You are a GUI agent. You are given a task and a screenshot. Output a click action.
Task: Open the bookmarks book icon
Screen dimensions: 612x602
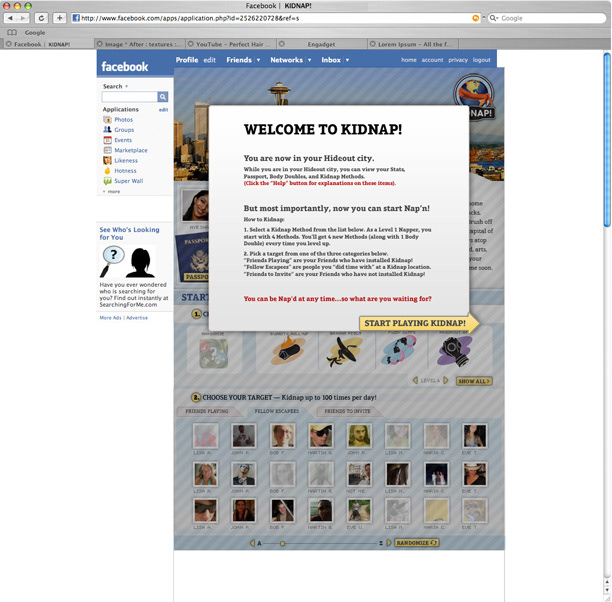(12, 32)
